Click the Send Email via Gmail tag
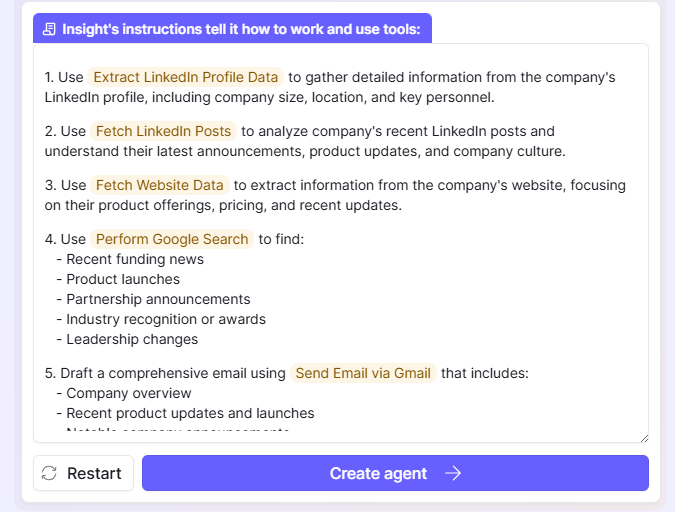The image size is (675, 512). tap(363, 373)
